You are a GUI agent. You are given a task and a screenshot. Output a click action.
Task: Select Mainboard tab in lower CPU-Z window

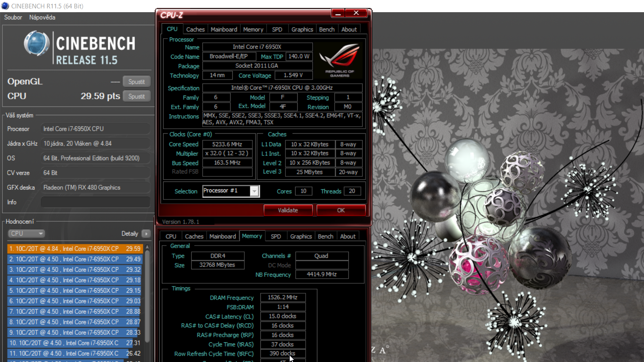(223, 236)
